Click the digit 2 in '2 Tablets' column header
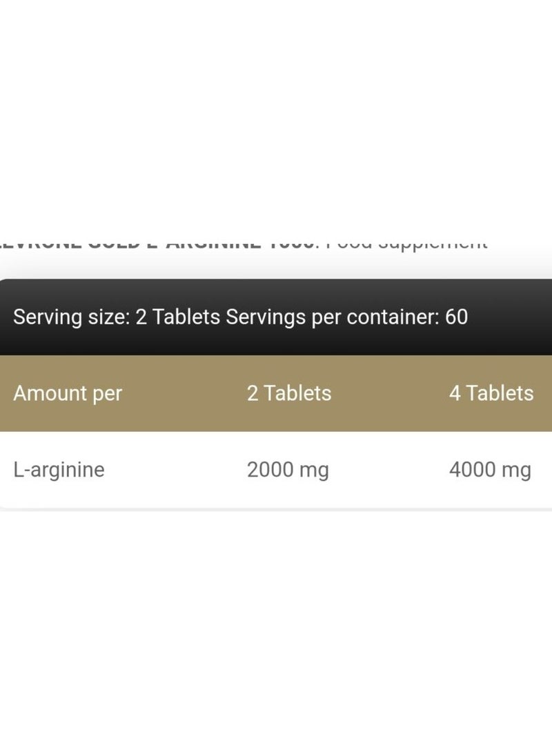 [x=253, y=393]
